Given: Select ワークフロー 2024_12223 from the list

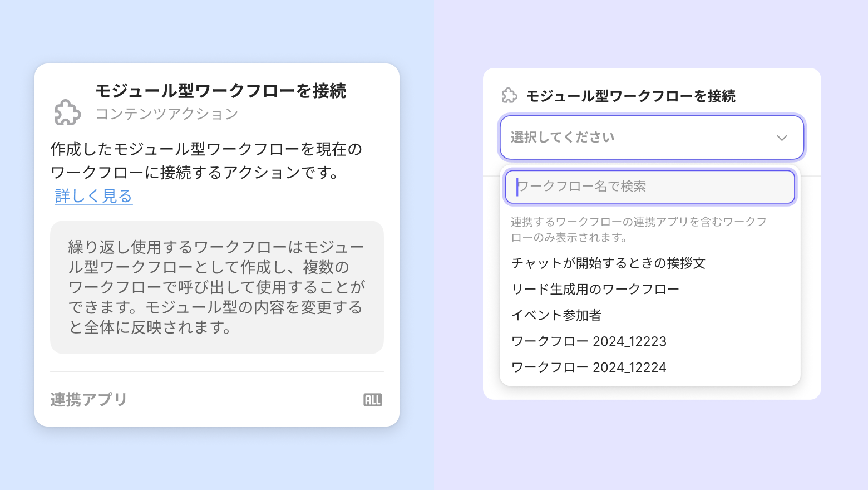Looking at the screenshot, I should (x=589, y=341).
